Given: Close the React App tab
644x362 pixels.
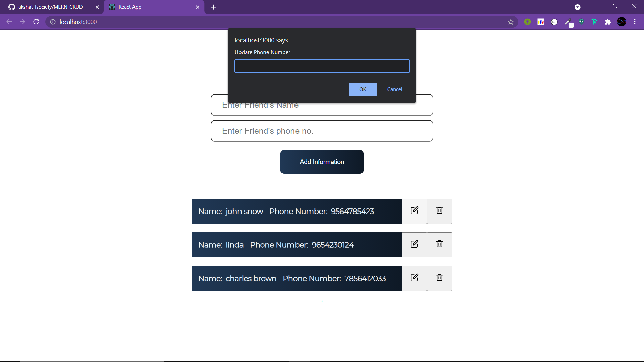Looking at the screenshot, I should pyautogui.click(x=197, y=7).
